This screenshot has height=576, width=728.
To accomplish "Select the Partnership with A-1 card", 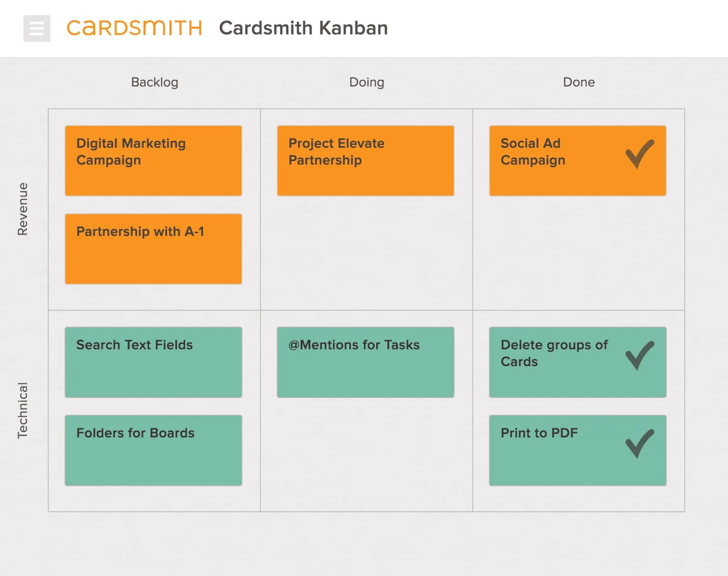I will 153,249.
